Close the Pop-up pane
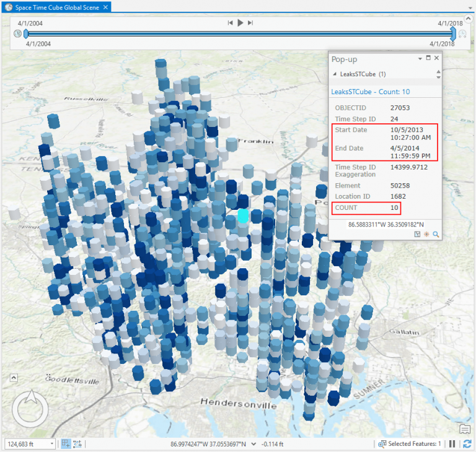Viewport: 476px width, 452px height. 436,58
